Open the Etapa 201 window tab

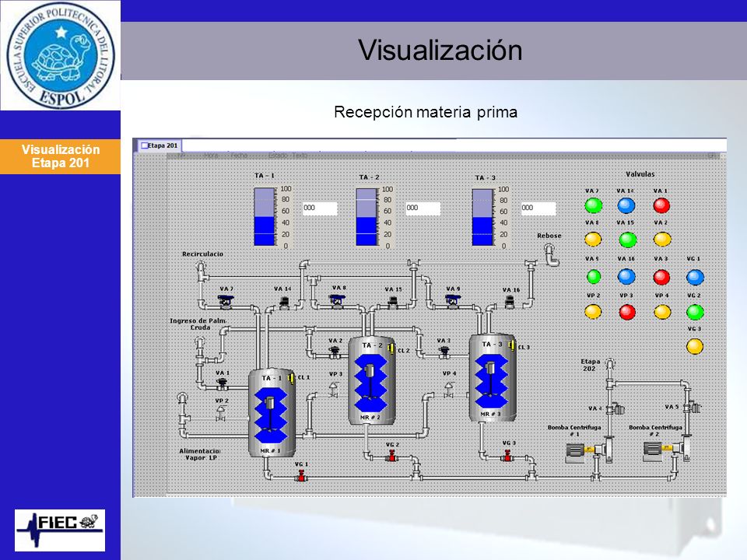159,145
